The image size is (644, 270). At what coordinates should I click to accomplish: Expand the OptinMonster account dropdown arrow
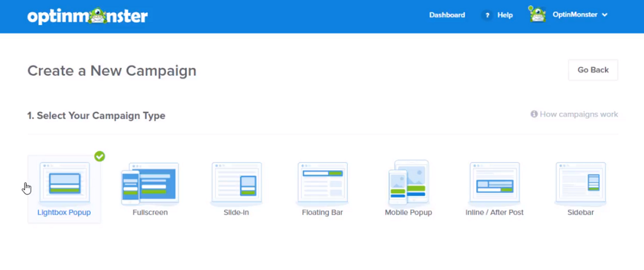pyautogui.click(x=605, y=15)
